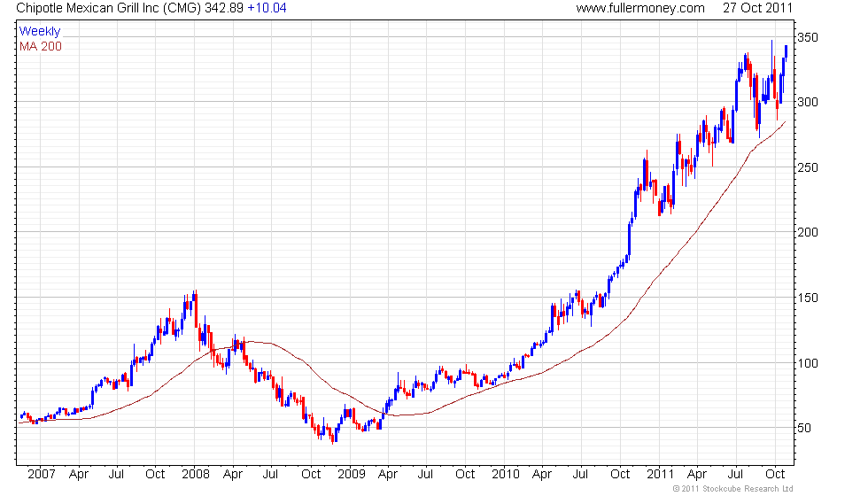
Task: Click the 100 price axis label
Action: pyautogui.click(x=807, y=363)
